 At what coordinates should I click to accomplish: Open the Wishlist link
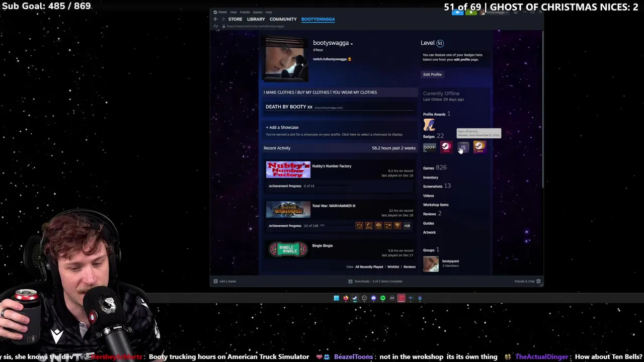[393, 267]
